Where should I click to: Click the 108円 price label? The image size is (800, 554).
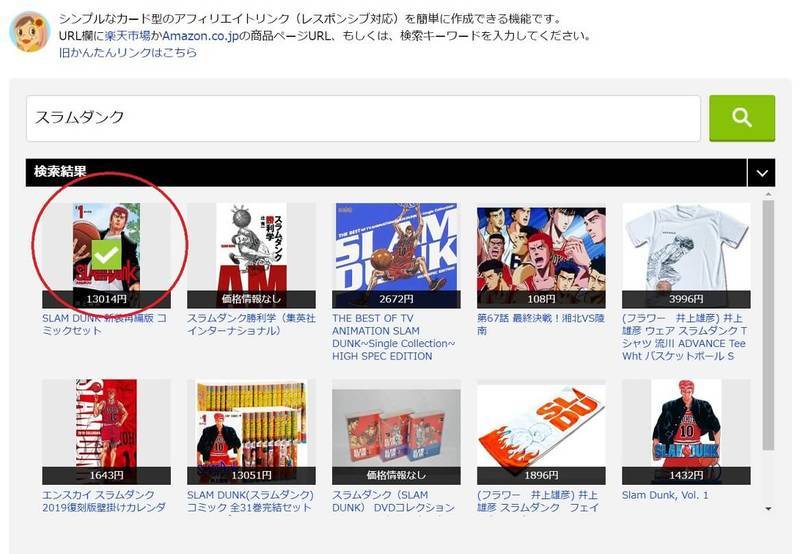[x=541, y=299]
